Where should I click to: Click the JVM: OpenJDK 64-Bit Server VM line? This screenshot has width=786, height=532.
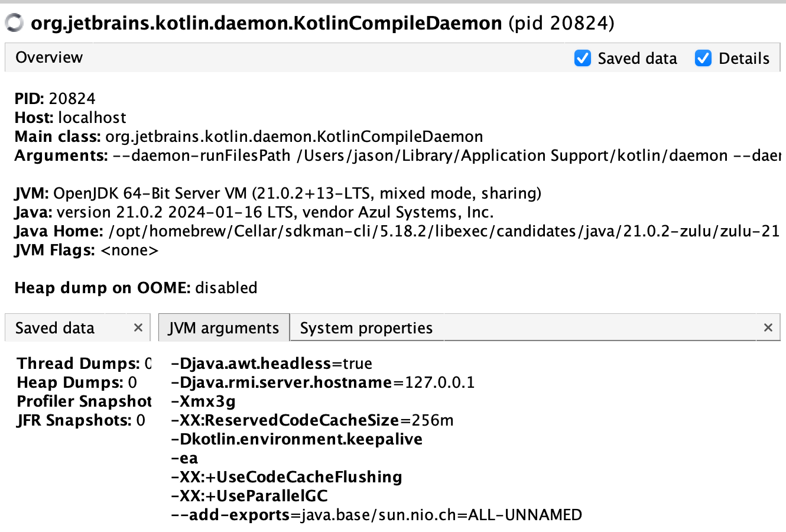pyautogui.click(x=278, y=193)
